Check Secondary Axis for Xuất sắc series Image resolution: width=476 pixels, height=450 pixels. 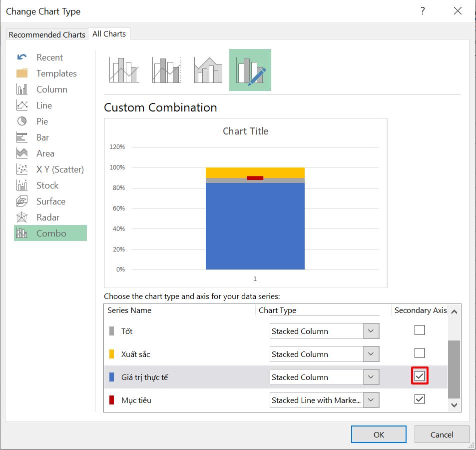(x=419, y=354)
